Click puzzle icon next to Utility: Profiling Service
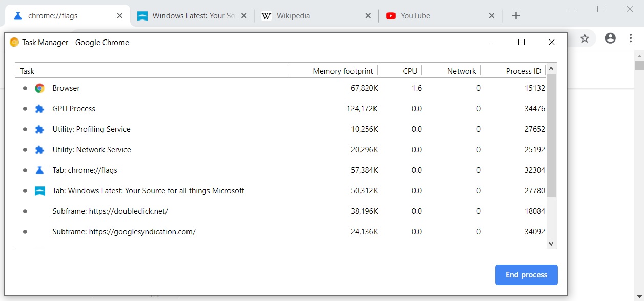644x301 pixels. [39, 129]
